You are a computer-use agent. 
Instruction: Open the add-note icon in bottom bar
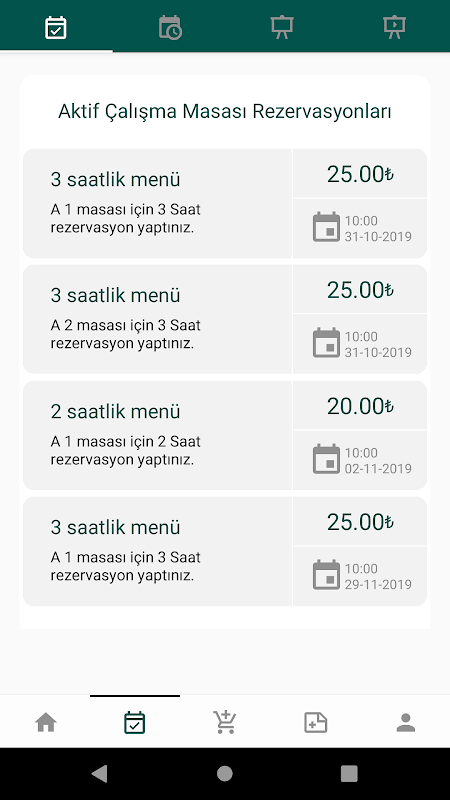click(x=315, y=722)
